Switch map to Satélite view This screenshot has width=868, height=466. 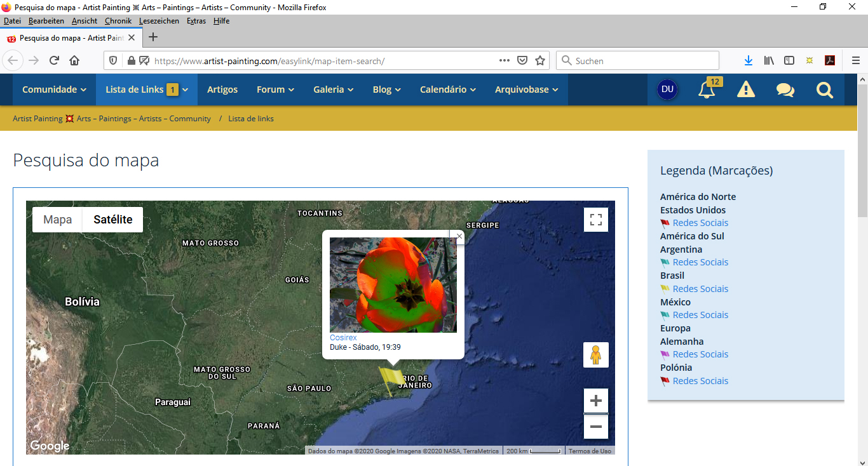(112, 220)
